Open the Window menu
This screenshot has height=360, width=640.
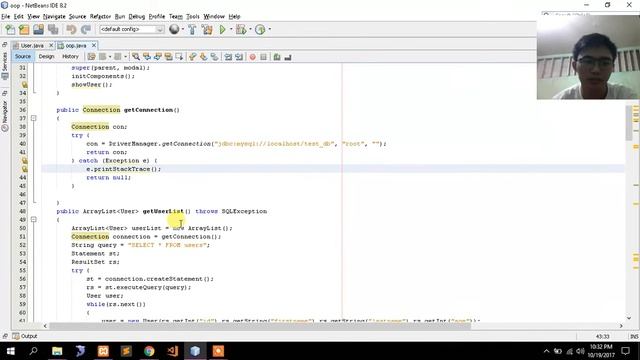coord(214,16)
